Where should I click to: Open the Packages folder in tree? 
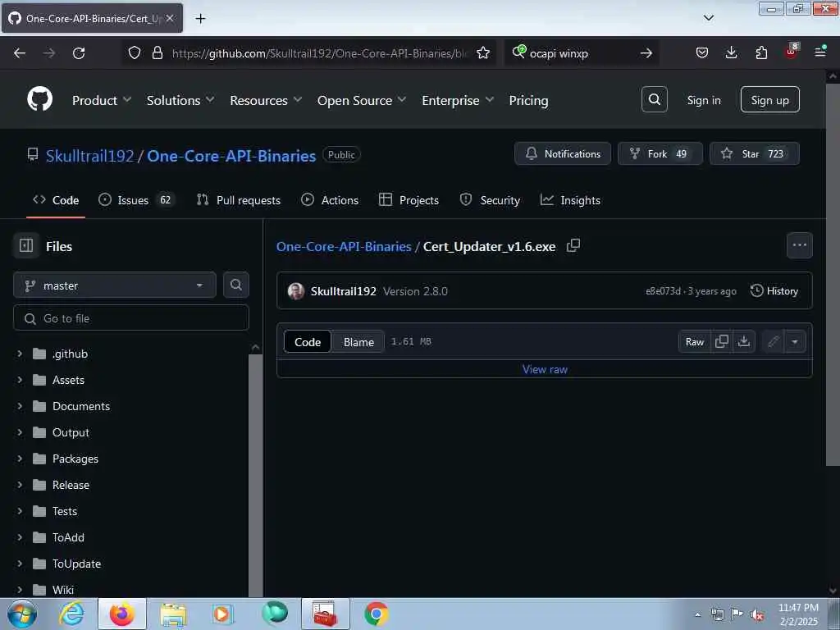click(x=75, y=459)
